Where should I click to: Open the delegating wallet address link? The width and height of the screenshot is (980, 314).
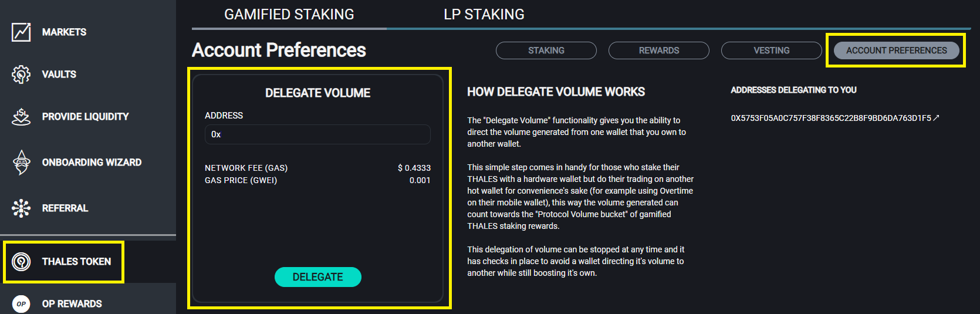point(830,118)
